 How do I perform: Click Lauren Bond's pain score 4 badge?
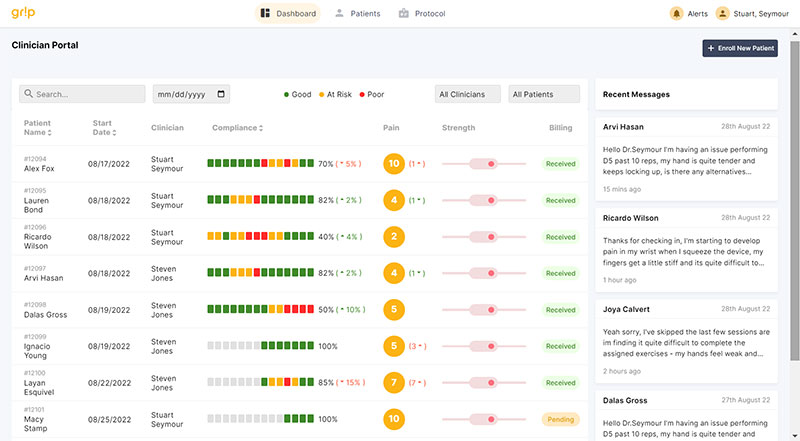(x=394, y=200)
